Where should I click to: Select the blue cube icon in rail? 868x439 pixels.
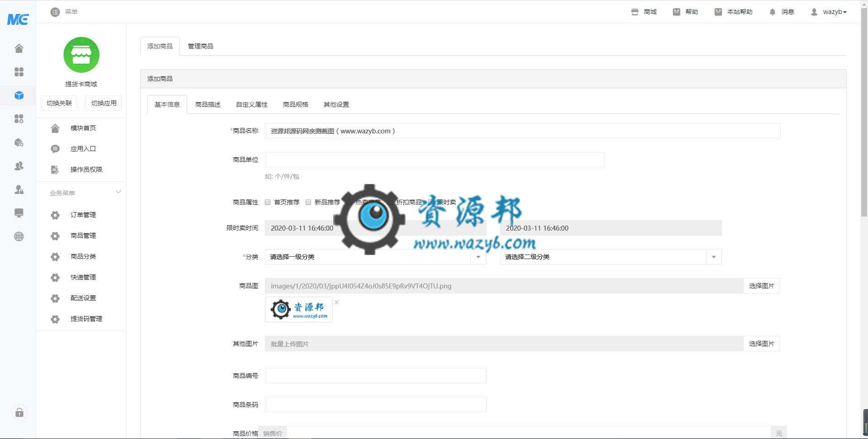tap(19, 95)
